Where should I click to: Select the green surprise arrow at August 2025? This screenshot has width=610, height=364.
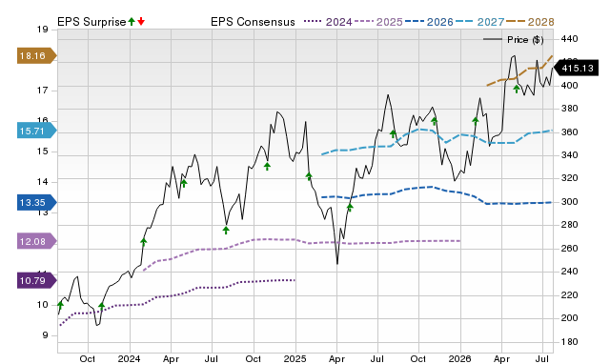[393, 133]
